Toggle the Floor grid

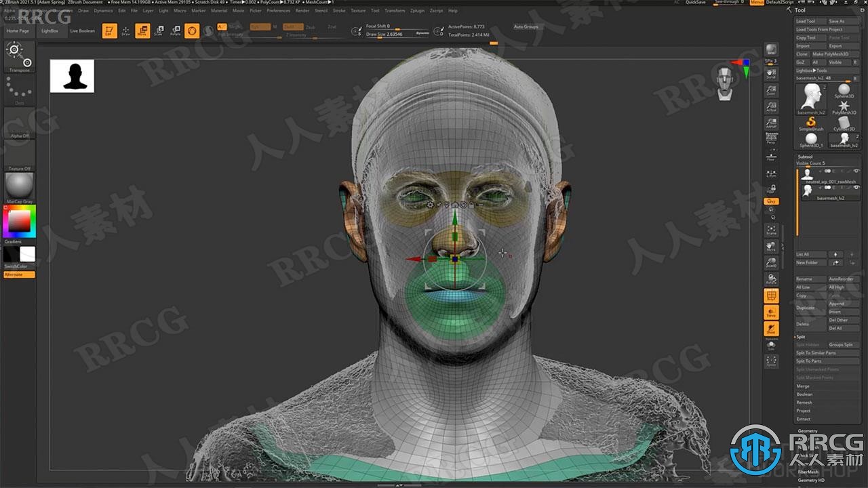[771, 156]
